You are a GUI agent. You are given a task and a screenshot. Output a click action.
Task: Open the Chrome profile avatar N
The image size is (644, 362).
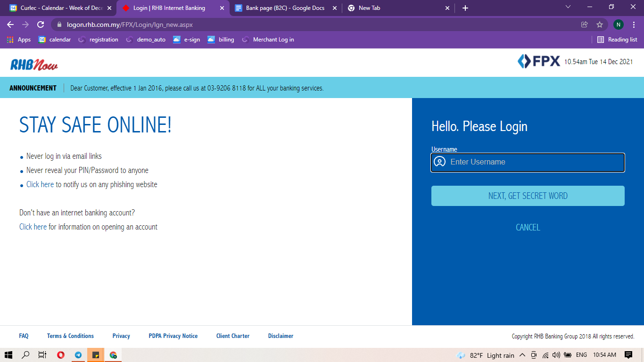(x=618, y=25)
